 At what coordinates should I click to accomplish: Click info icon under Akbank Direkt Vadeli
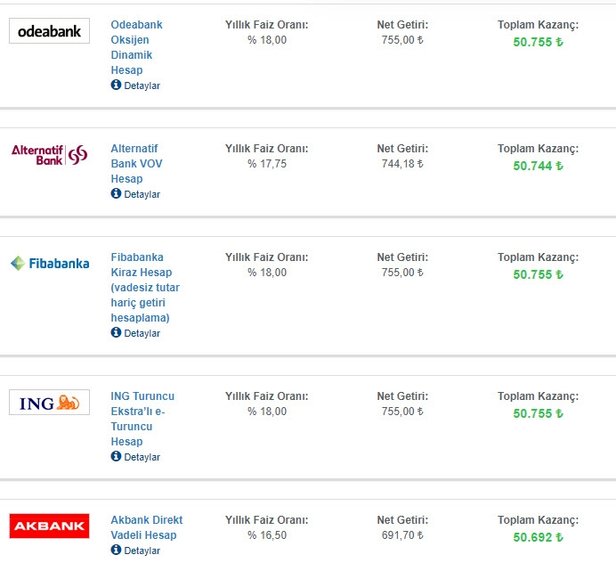(x=116, y=550)
